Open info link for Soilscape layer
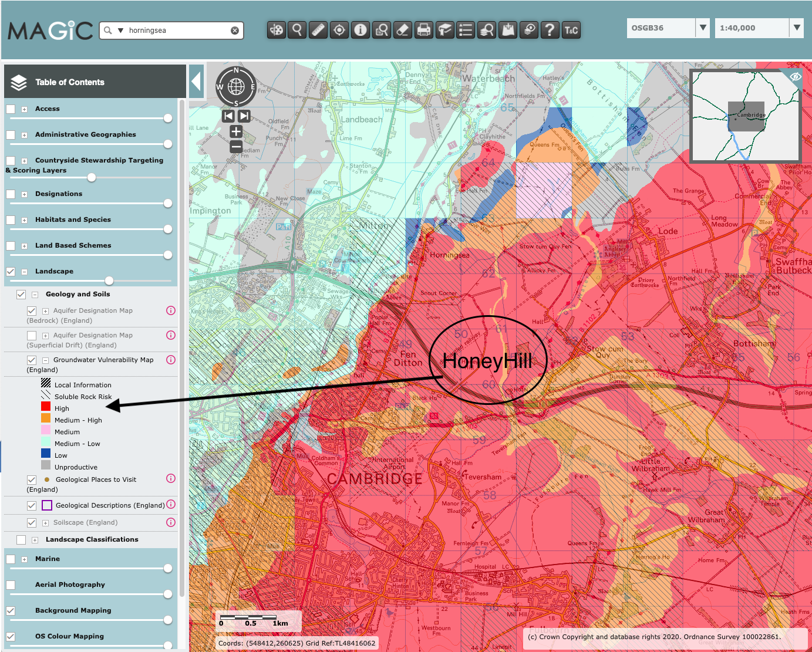This screenshot has width=812, height=652. coord(171,522)
